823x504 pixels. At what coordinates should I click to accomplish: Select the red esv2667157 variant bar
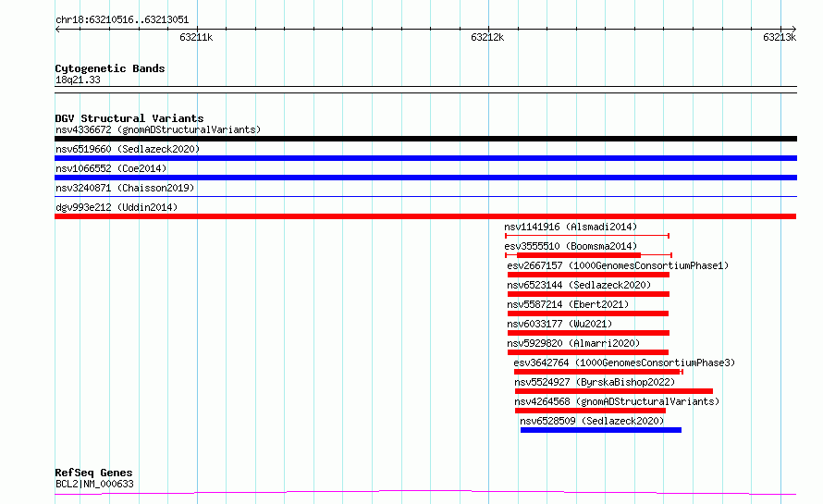click(x=588, y=275)
